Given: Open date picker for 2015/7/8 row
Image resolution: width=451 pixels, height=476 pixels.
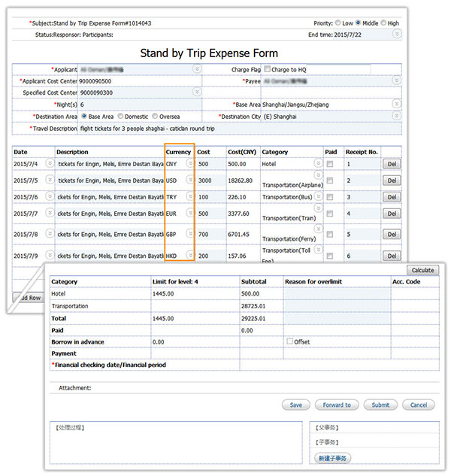Looking at the screenshot, I should click(x=50, y=233).
